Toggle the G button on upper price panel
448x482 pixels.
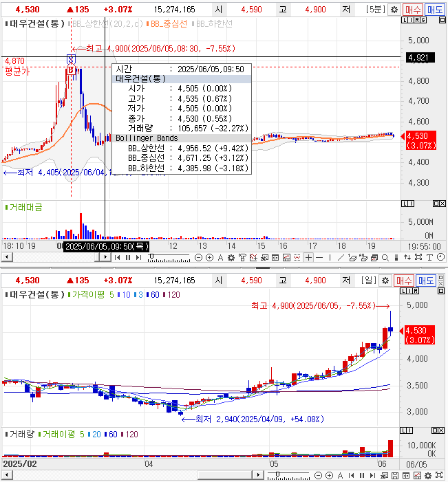(424, 20)
